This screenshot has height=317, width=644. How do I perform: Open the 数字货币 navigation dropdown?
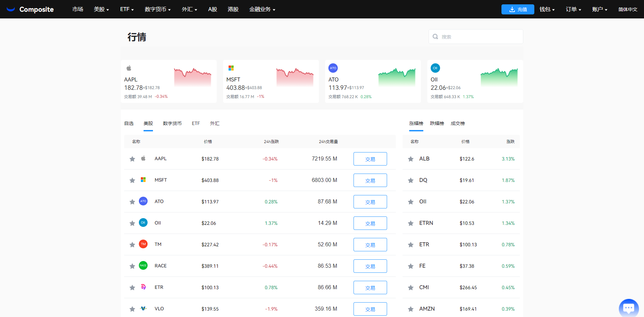[158, 9]
